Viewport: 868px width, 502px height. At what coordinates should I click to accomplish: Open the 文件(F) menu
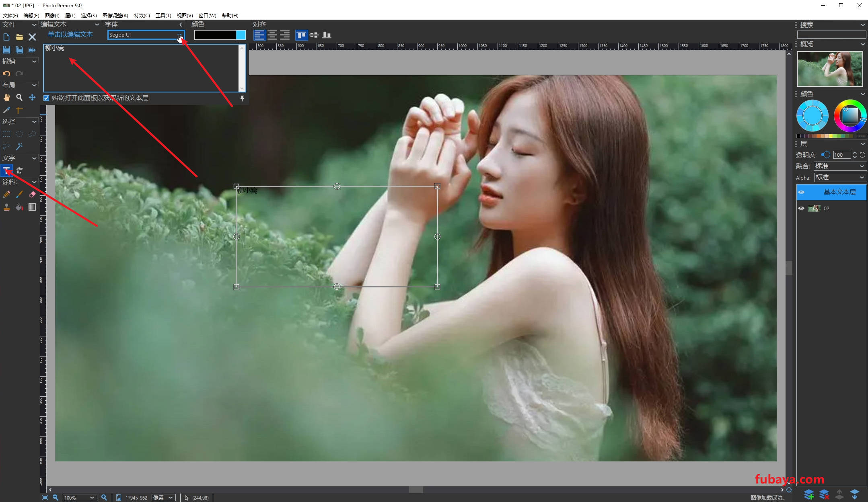pyautogui.click(x=10, y=15)
